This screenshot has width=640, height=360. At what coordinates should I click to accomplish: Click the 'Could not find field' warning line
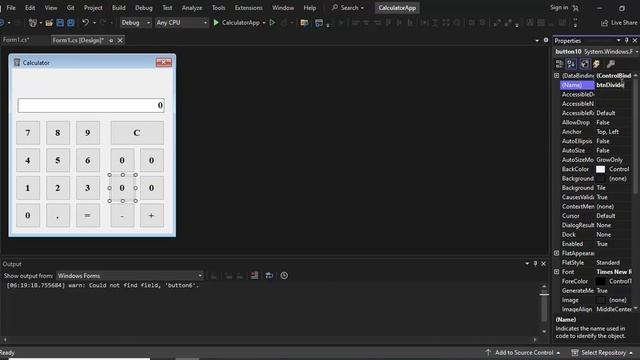(103, 285)
